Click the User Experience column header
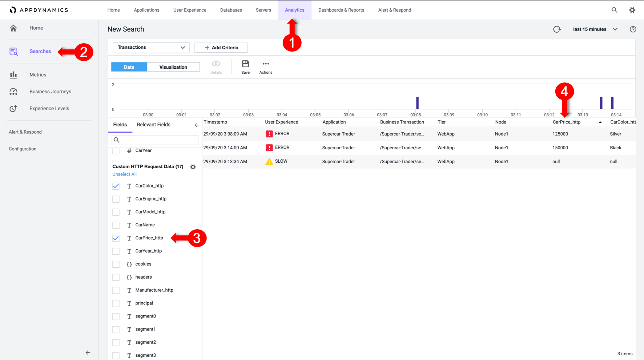The height and width of the screenshot is (360, 644). (282, 122)
